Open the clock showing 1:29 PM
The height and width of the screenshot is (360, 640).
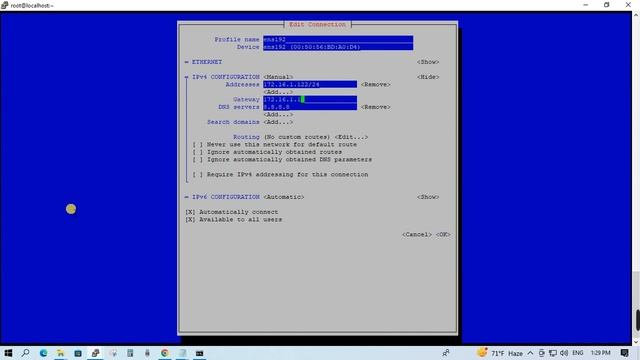(600, 353)
